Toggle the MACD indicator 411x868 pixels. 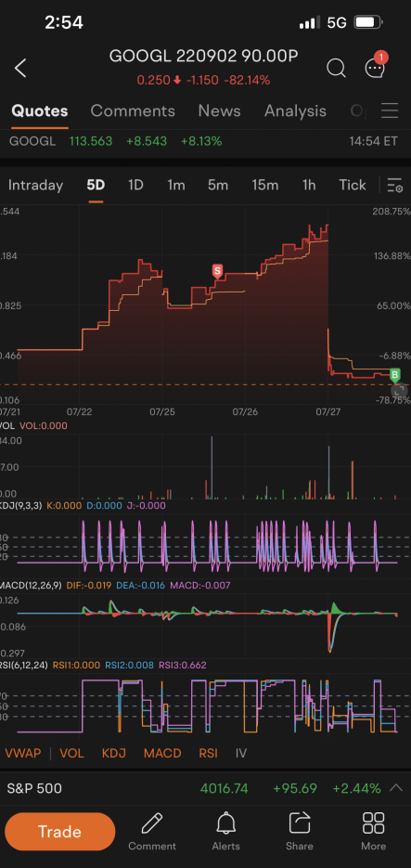[x=162, y=753]
